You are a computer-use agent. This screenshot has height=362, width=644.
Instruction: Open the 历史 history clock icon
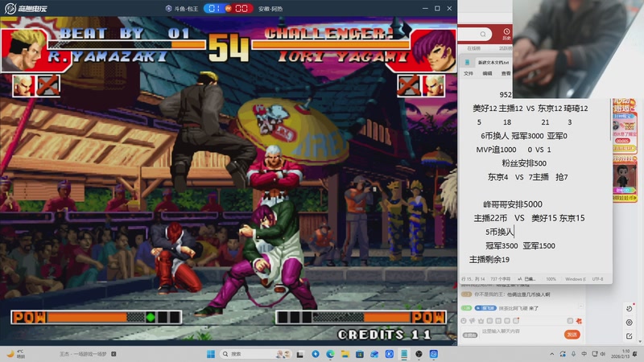coord(506,32)
